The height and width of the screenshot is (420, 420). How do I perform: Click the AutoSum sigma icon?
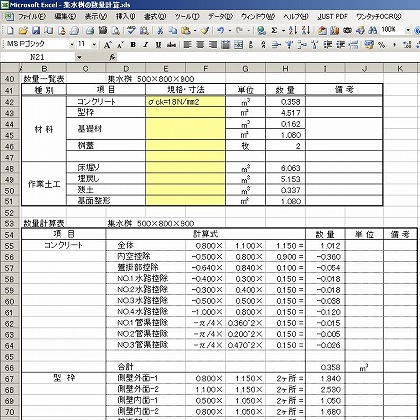pyautogui.click(x=274, y=31)
